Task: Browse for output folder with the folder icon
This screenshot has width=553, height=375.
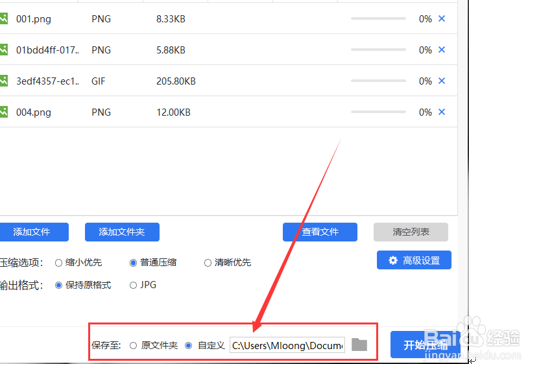Action: pos(359,345)
